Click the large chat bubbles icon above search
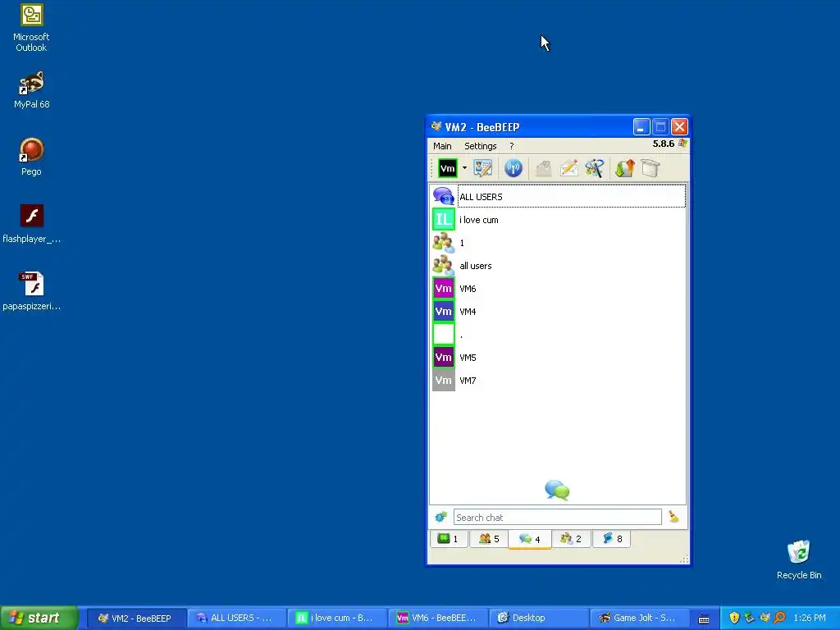The height and width of the screenshot is (630, 840). (x=557, y=490)
